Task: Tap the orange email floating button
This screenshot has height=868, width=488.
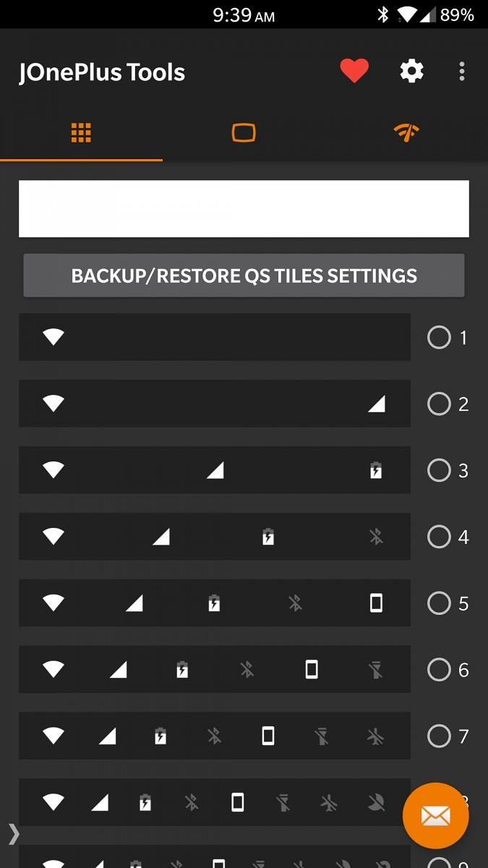Action: click(435, 816)
